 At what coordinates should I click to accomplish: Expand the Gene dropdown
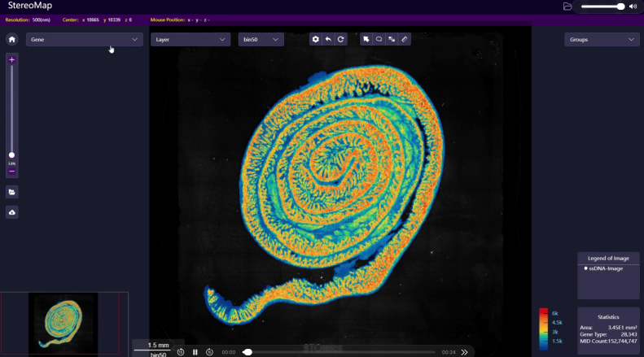84,39
